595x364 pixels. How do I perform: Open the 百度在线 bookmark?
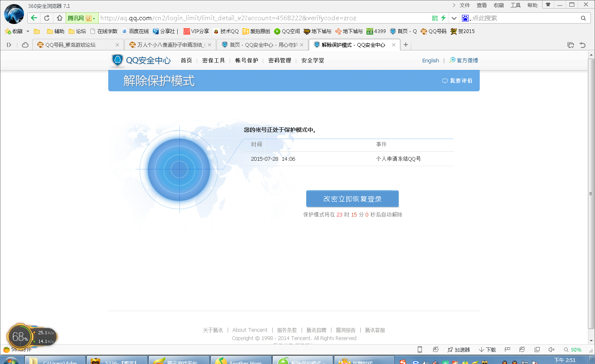click(135, 31)
